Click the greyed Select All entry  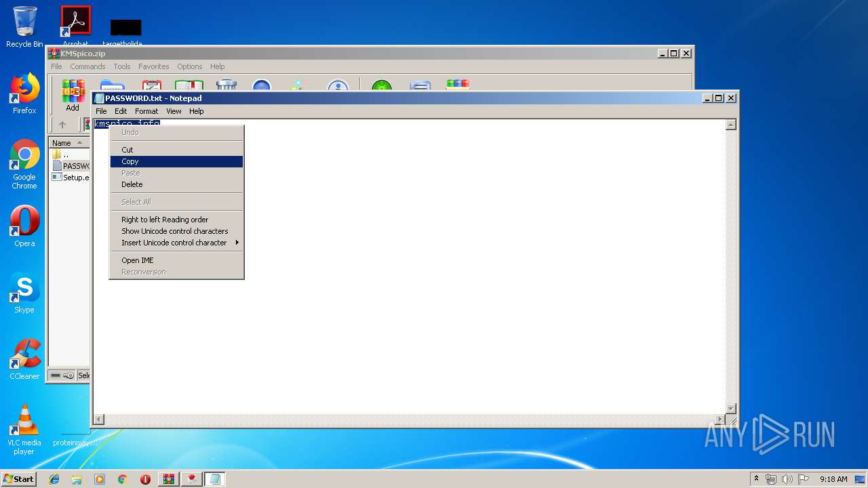click(176, 202)
